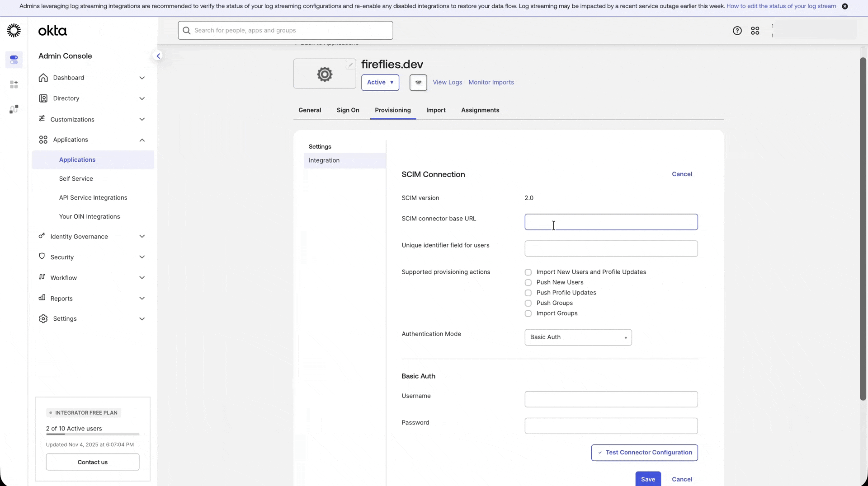The width and height of the screenshot is (868, 486).
Task: Switch to the Import tab
Action: click(436, 110)
